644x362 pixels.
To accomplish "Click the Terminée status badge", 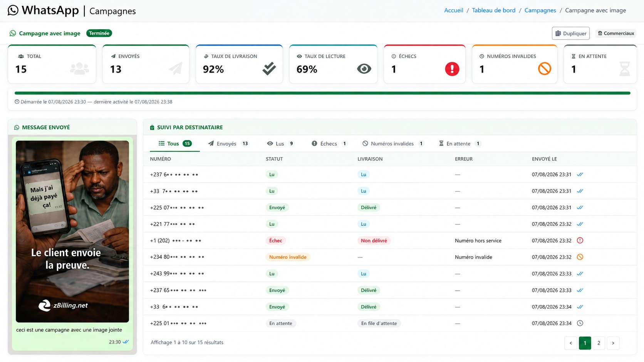I will coord(99,33).
